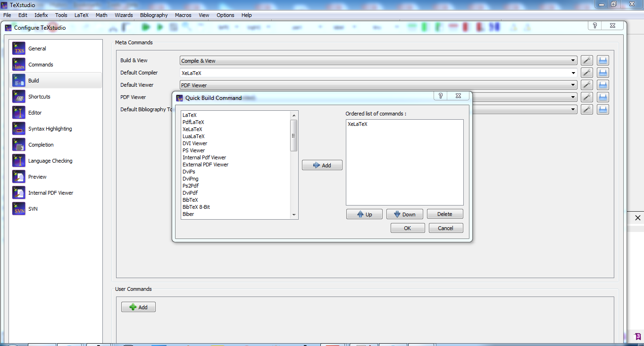
Task: Select LuaLaTeX in the command list
Action: coord(193,136)
